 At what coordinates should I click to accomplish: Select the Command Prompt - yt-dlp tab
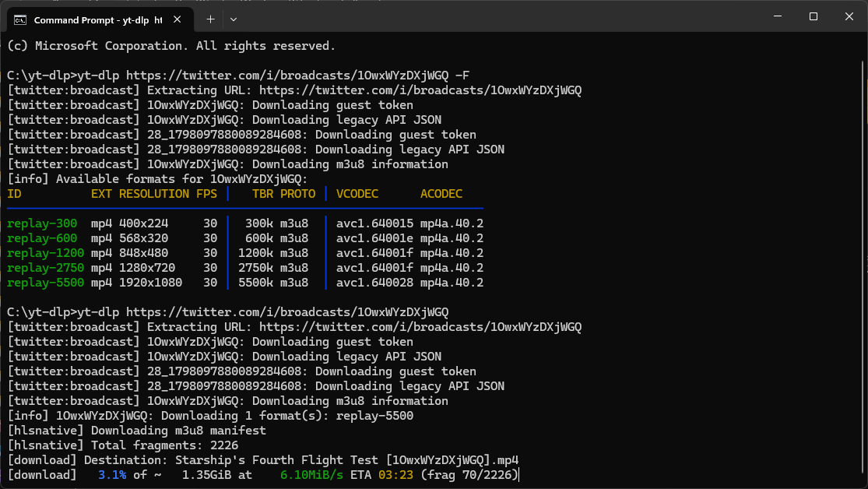click(x=100, y=20)
